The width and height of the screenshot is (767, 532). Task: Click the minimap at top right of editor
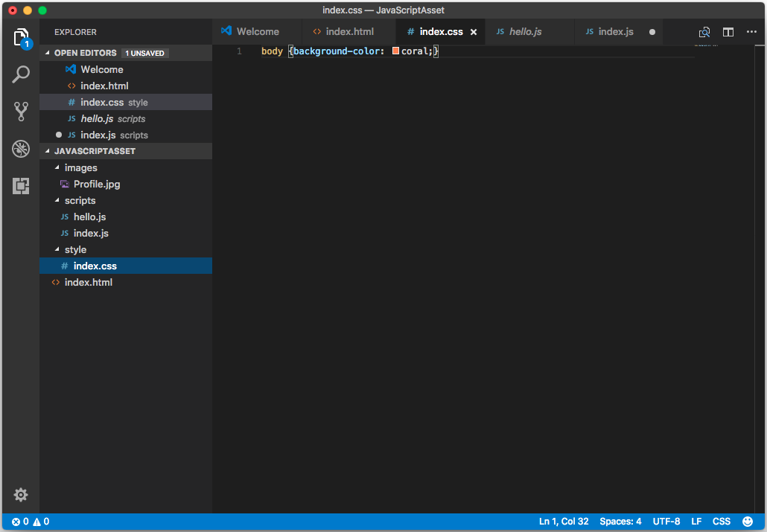point(706,45)
